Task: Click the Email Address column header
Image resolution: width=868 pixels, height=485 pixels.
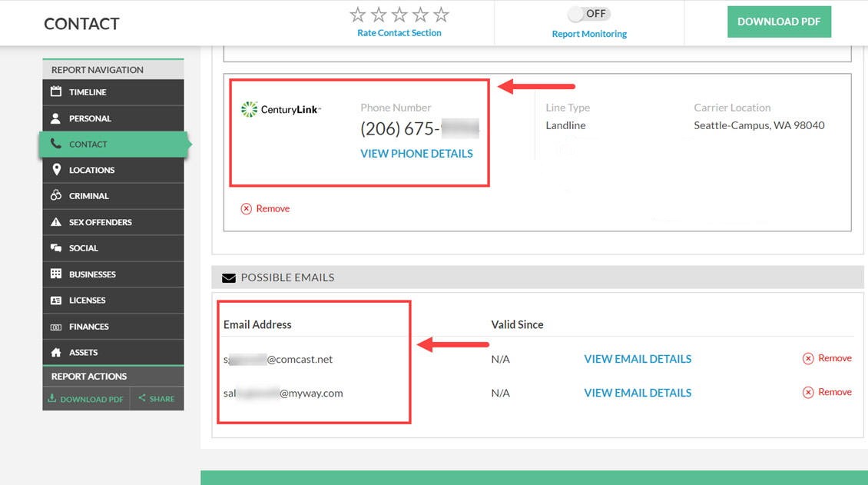Action: [257, 324]
